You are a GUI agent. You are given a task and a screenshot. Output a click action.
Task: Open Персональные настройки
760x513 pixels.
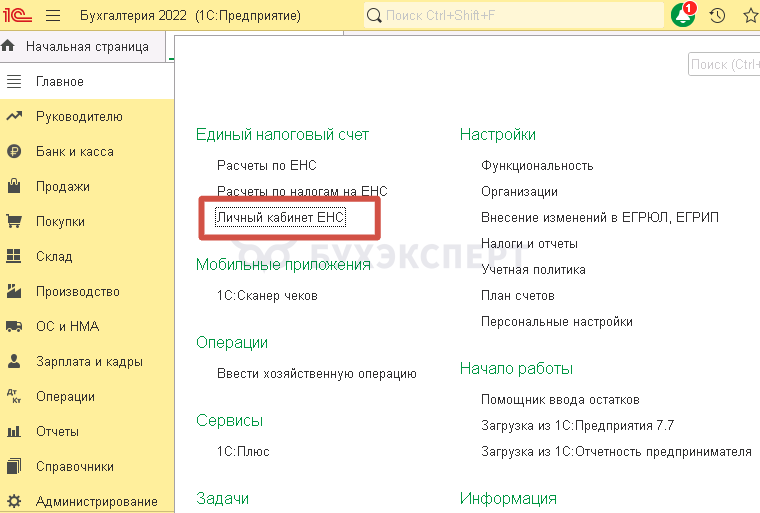point(557,321)
